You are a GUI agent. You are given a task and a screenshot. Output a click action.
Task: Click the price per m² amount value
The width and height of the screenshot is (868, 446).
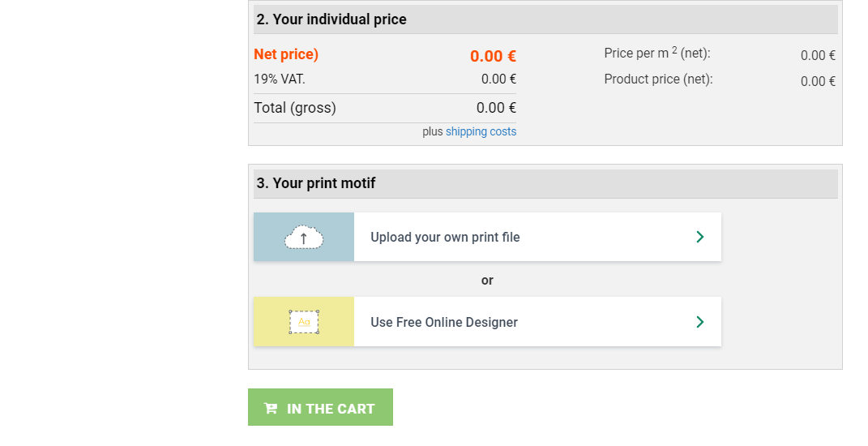tap(818, 55)
